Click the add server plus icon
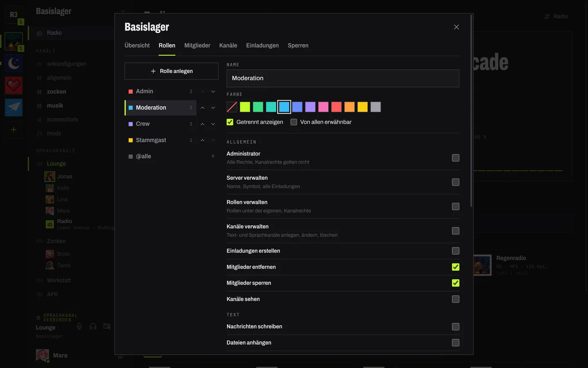Screen dimensions: 588x368 pyautogui.click(x=13, y=130)
